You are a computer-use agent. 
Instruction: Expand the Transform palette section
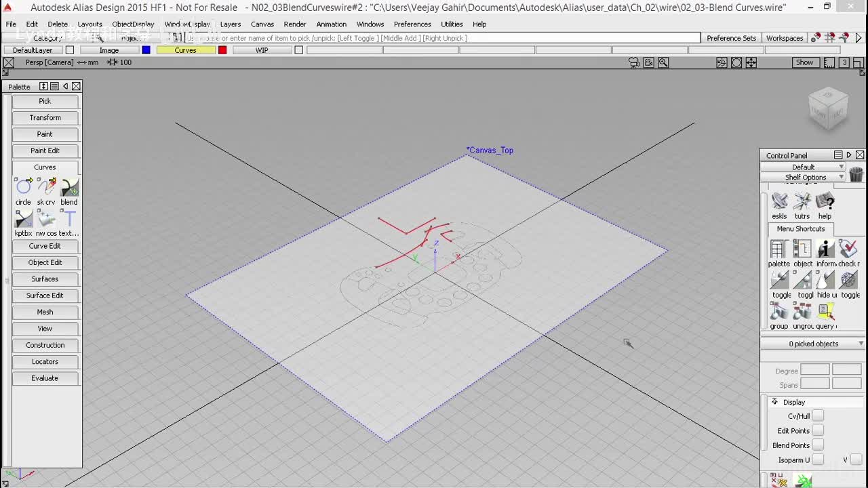tap(45, 117)
